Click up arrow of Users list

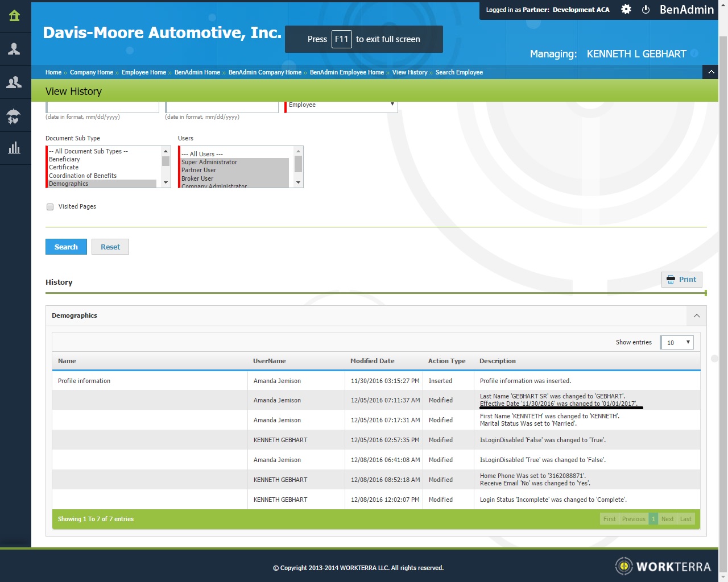(x=299, y=151)
